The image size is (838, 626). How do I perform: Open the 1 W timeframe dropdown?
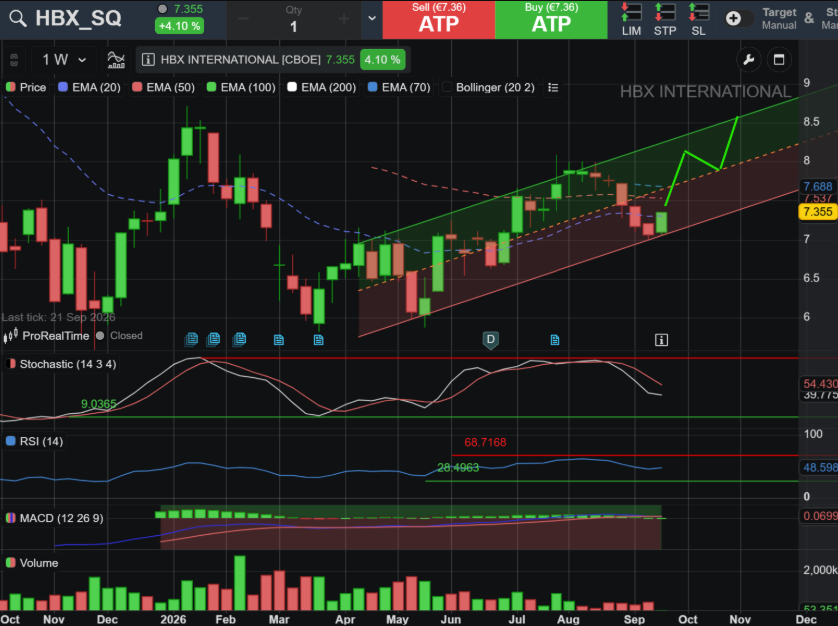click(x=64, y=59)
